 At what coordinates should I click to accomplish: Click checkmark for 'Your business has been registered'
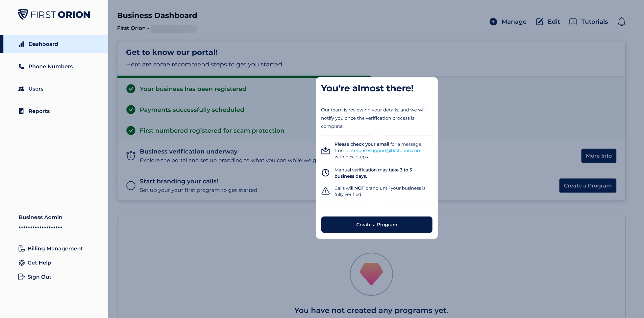click(131, 89)
